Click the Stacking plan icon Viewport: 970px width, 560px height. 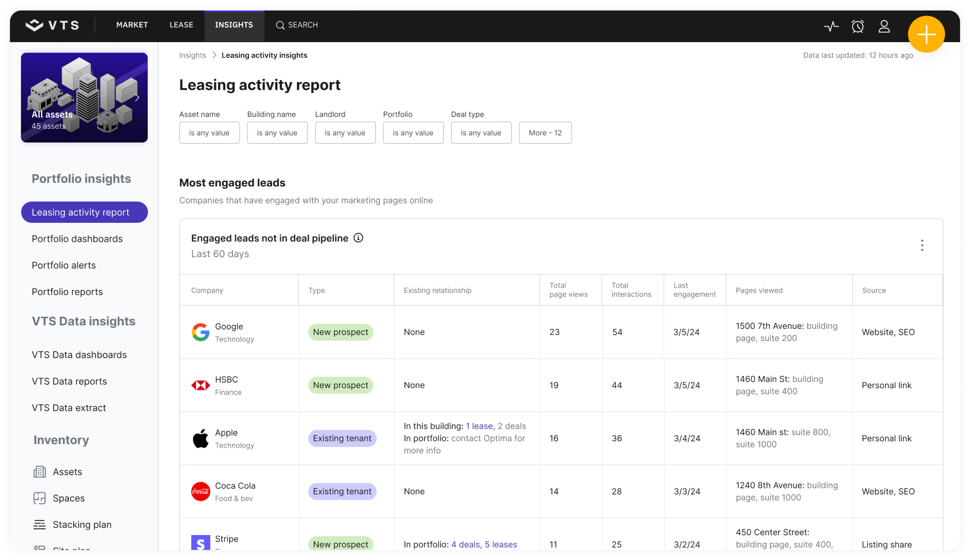point(39,524)
